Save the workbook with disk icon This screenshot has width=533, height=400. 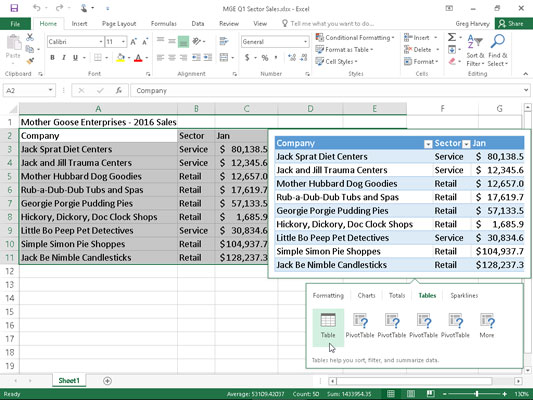click(x=14, y=8)
